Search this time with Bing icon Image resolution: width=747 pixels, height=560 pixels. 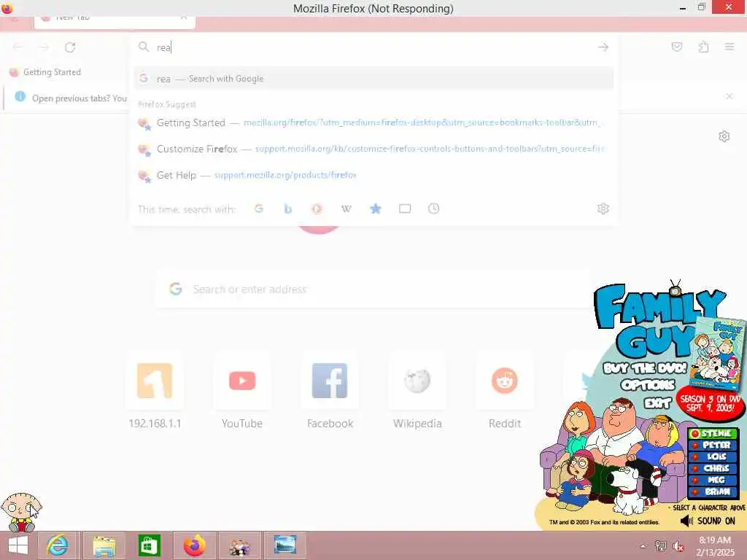coord(287,209)
